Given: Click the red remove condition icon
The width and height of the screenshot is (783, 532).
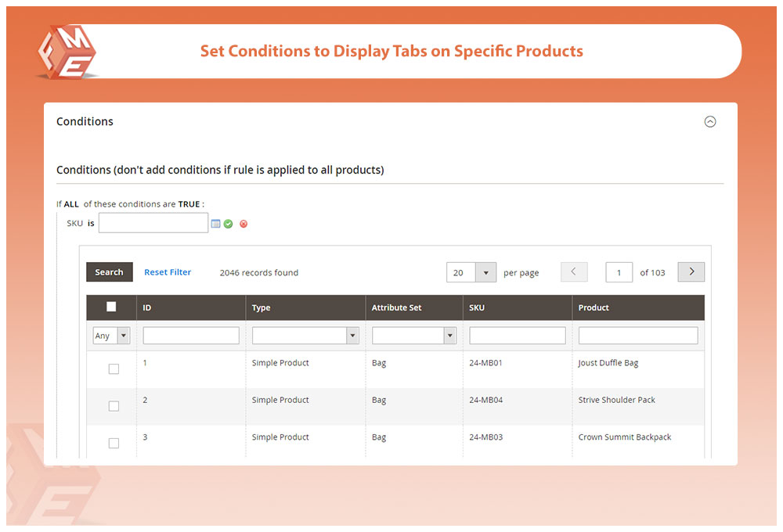Looking at the screenshot, I should [x=244, y=224].
